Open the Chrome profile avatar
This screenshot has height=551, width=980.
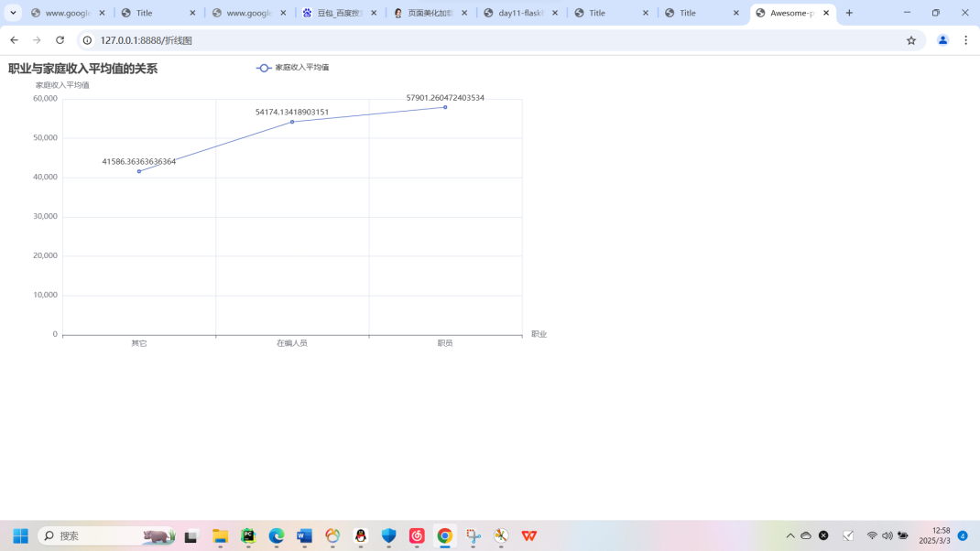[x=942, y=40]
